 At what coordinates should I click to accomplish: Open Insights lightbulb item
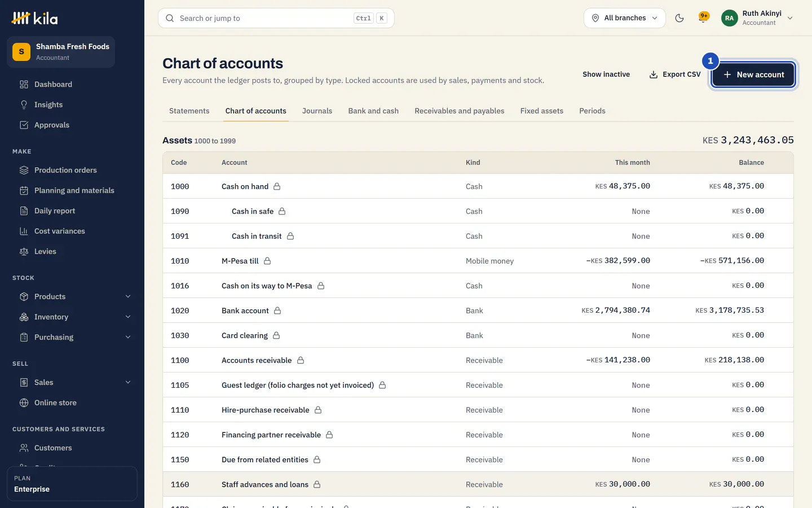pos(72,104)
